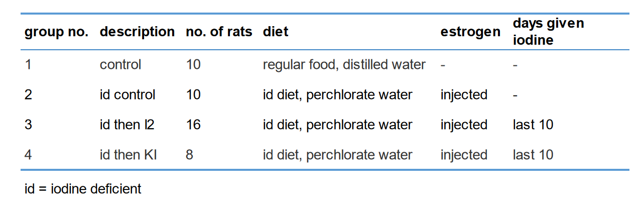Select the 'days given iodine' header
This screenshot has height=207, width=644.
tap(548, 31)
